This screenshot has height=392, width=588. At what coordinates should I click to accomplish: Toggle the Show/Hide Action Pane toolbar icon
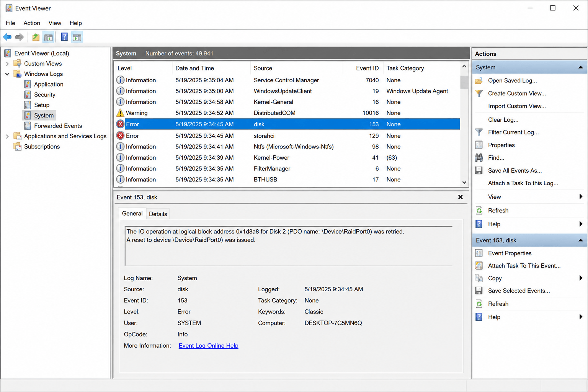click(77, 37)
